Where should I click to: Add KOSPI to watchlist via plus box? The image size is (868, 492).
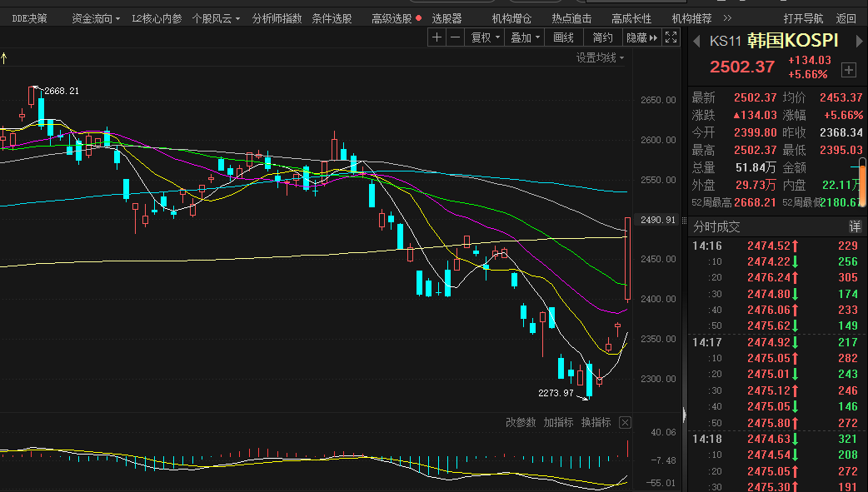coord(849,70)
